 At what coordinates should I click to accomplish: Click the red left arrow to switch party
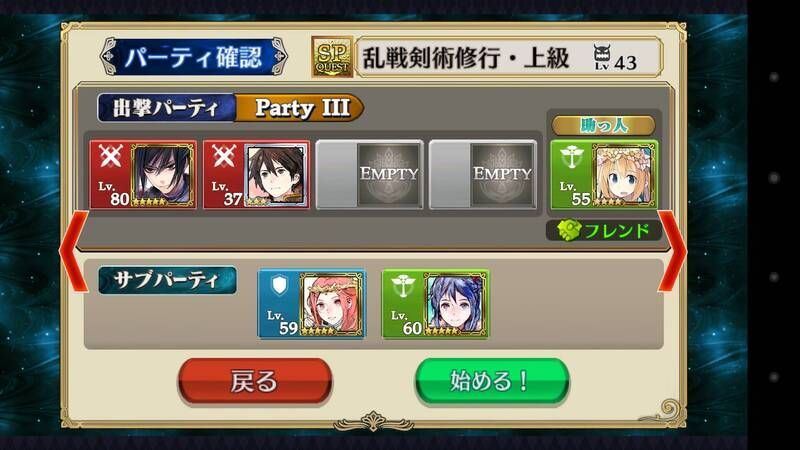click(x=74, y=251)
